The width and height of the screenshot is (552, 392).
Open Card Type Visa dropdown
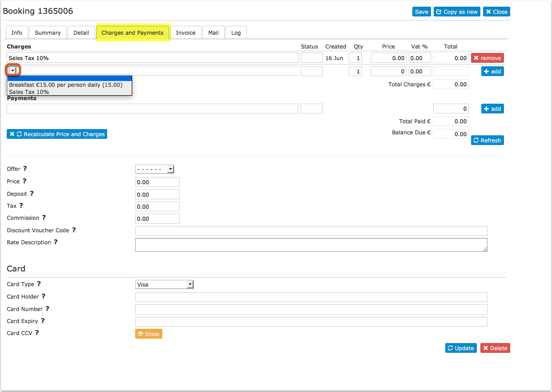[x=165, y=284]
